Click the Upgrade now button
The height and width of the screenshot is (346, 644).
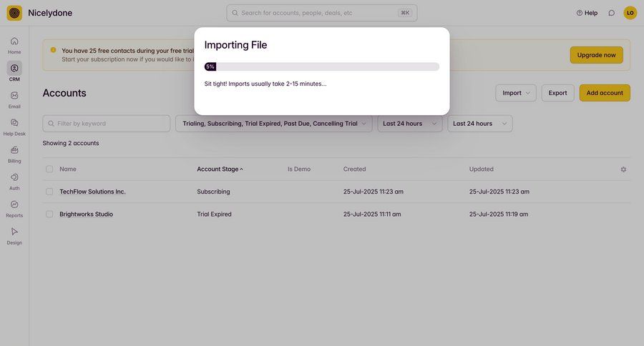pyautogui.click(x=596, y=55)
